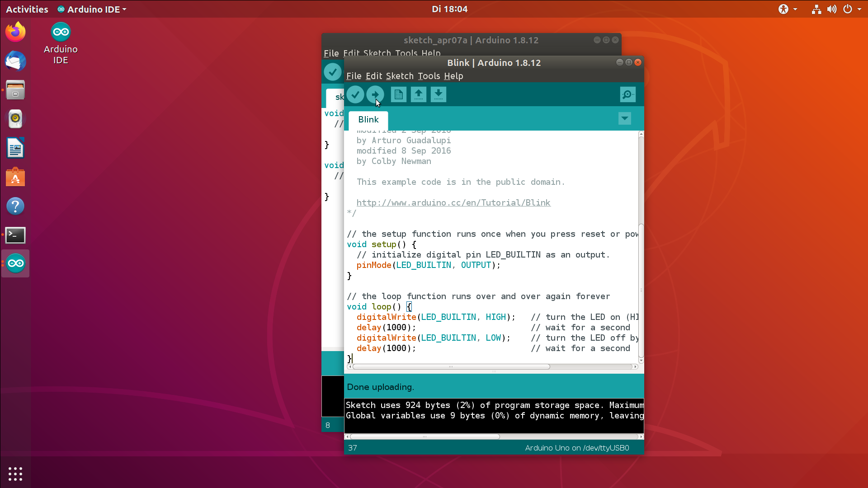Click the 'void setup() {' code line
Screen dimensions: 868x488
pyautogui.click(x=382, y=244)
